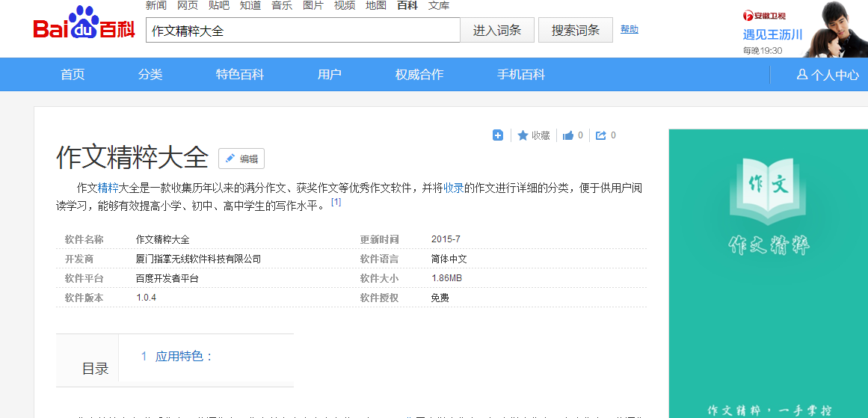Click the 作文精粹大全 page heading
Image resolution: width=868 pixels, height=418 pixels.
coord(132,159)
